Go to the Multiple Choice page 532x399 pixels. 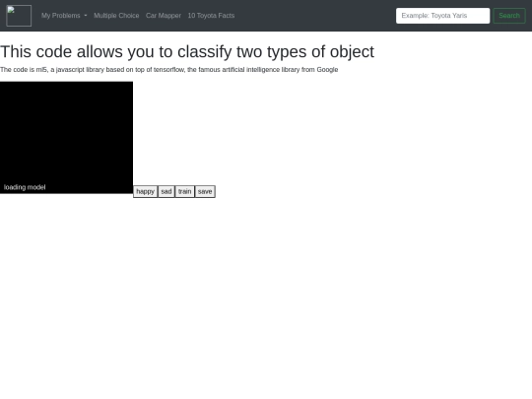pyautogui.click(x=116, y=16)
